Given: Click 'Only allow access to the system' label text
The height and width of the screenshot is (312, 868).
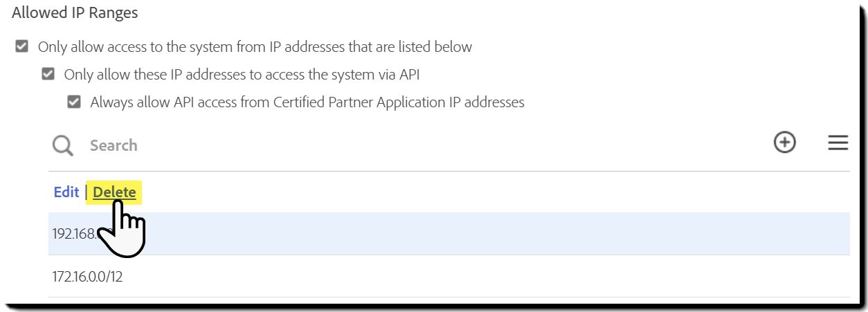Looking at the screenshot, I should pos(255,47).
